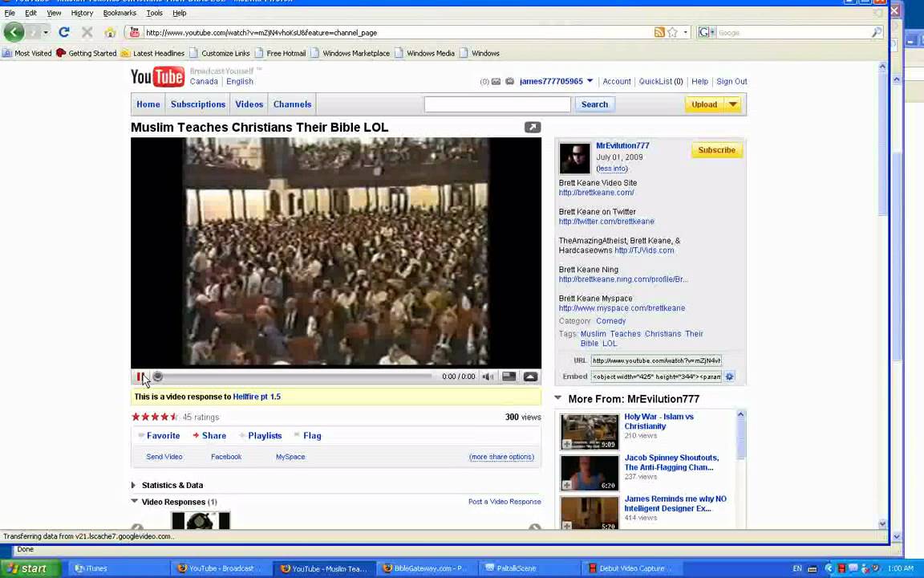The height and width of the screenshot is (578, 924).
Task: Click the video progress seek bar
Action: click(293, 377)
